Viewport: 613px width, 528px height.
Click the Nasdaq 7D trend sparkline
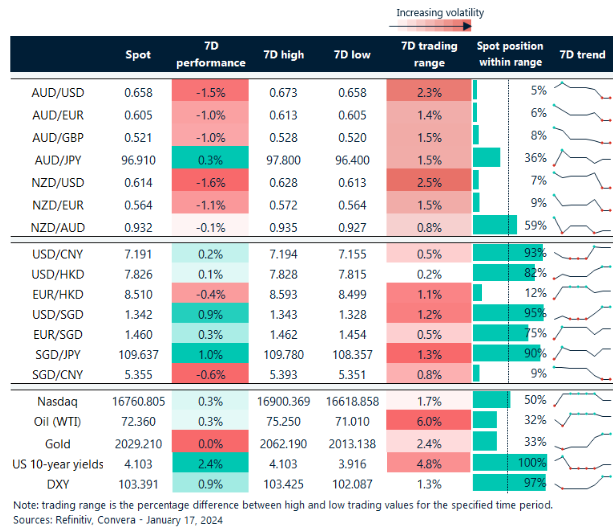(580, 399)
